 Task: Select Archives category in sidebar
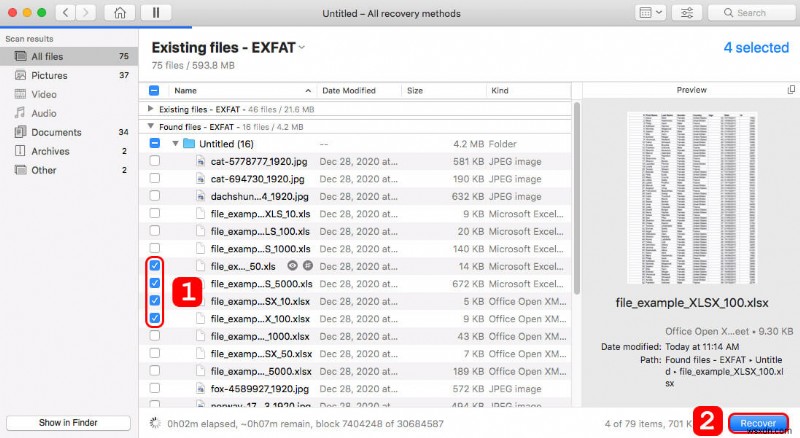(69, 151)
